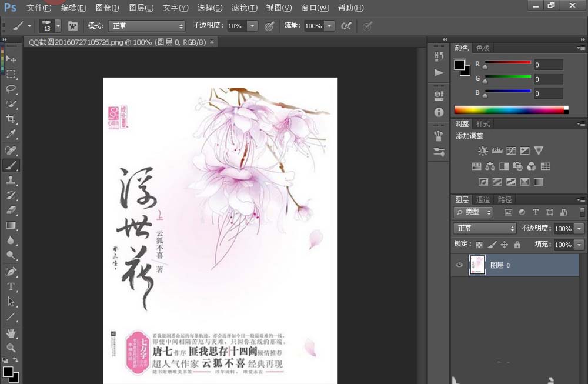Open the brush 模式 blend mode dropdown

(x=147, y=26)
